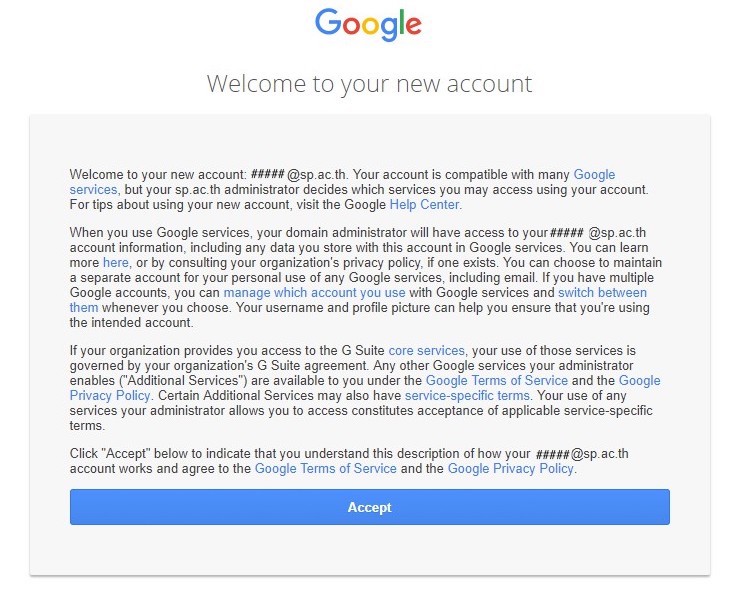Image resolution: width=743 pixels, height=592 pixels.
Task: Follow the "here" learn more link
Action: click(116, 263)
